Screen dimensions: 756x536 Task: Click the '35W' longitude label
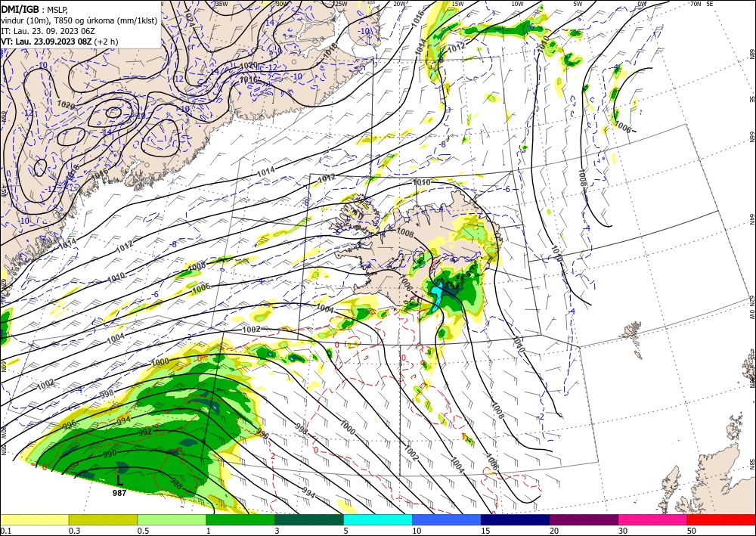click(x=222, y=4)
